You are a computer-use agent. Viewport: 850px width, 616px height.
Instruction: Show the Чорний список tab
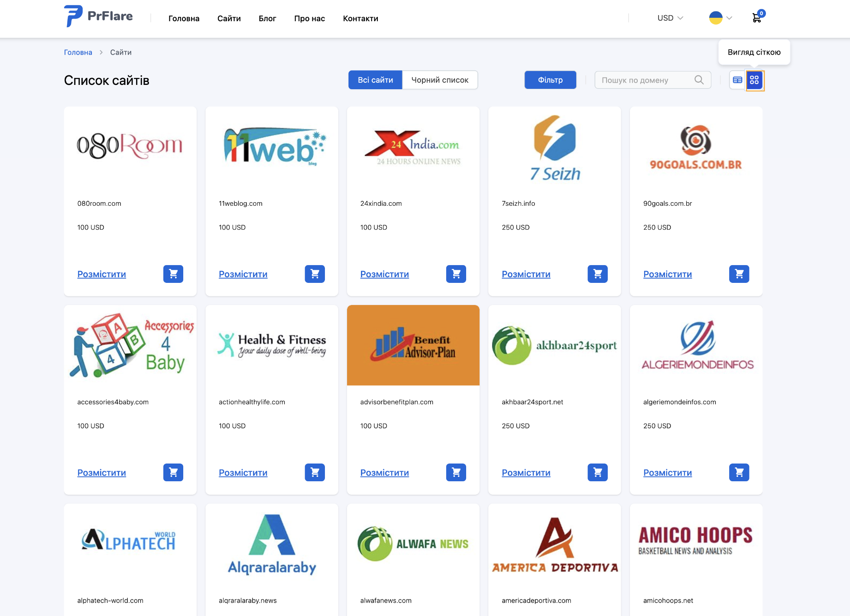tap(440, 80)
